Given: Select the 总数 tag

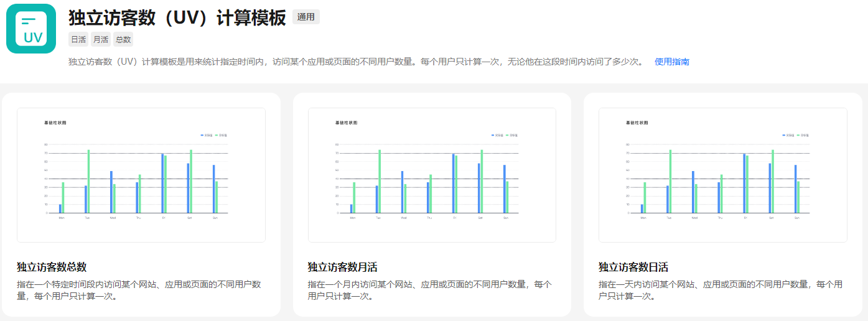Looking at the screenshot, I should tap(123, 39).
